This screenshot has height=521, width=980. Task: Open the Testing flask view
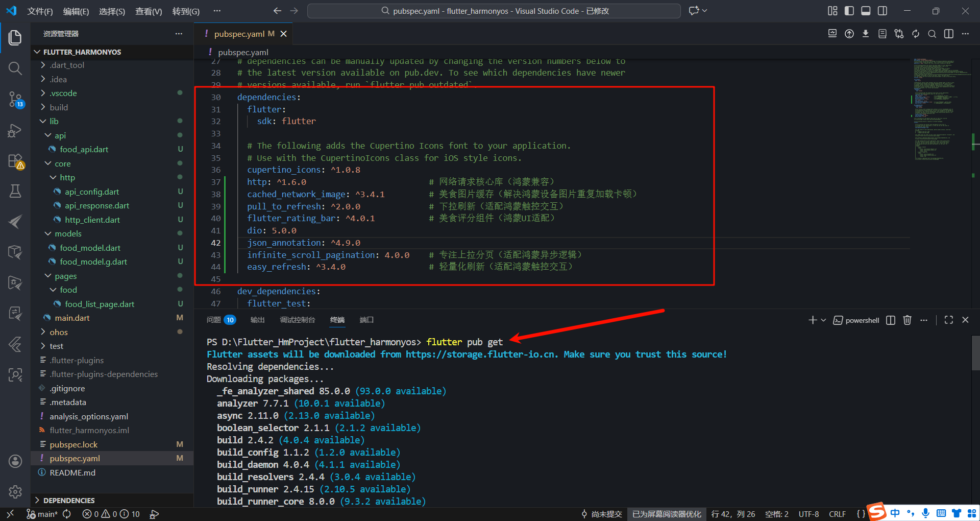(15, 191)
